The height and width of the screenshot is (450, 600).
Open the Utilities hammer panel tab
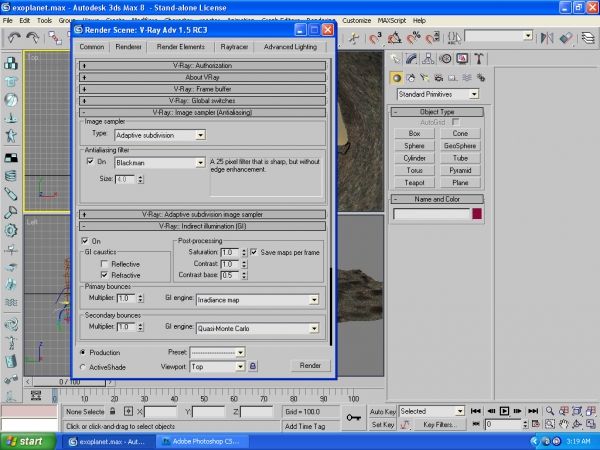pos(479,59)
